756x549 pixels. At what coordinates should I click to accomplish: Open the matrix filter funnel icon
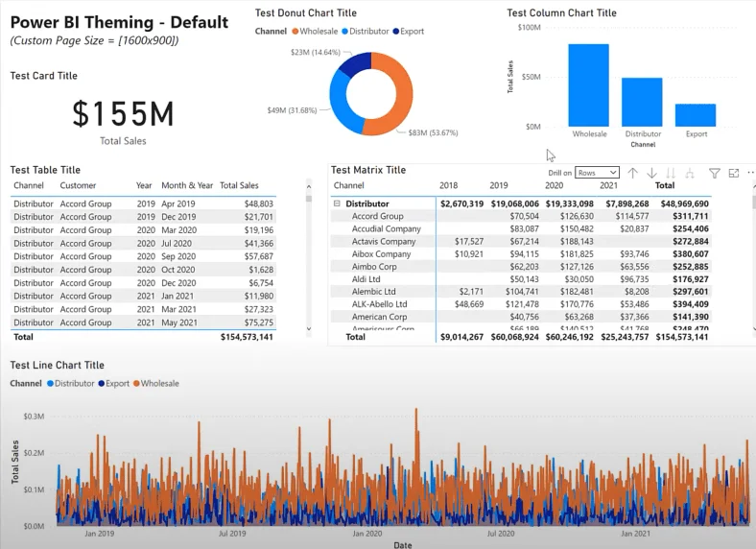tap(715, 173)
